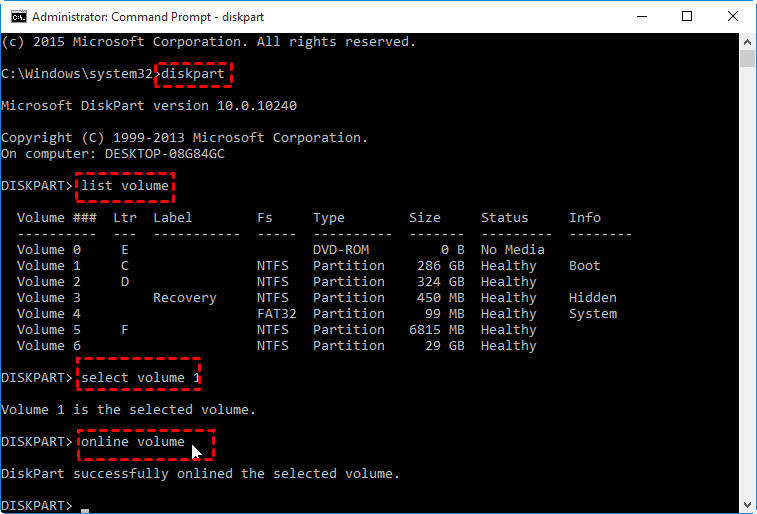Click 'Microsoft DiskPart version 10.0.10240' line
Image resolution: width=757 pixels, height=514 pixels.
click(x=149, y=106)
